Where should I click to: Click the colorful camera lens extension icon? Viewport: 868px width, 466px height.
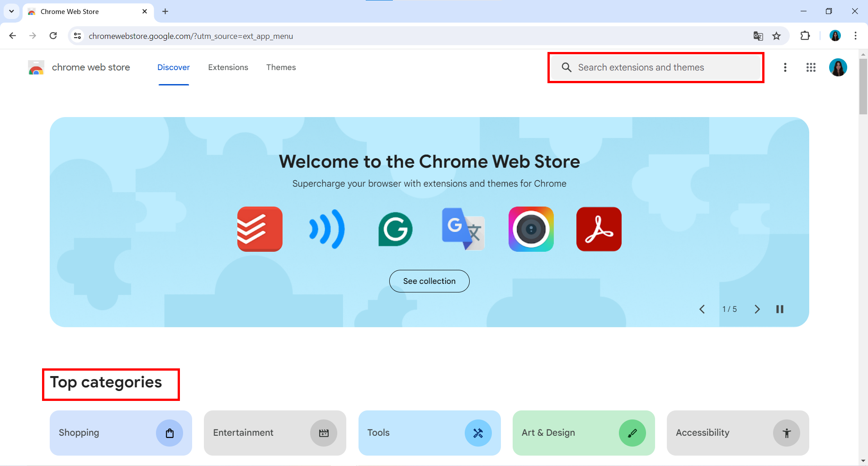pyautogui.click(x=531, y=229)
